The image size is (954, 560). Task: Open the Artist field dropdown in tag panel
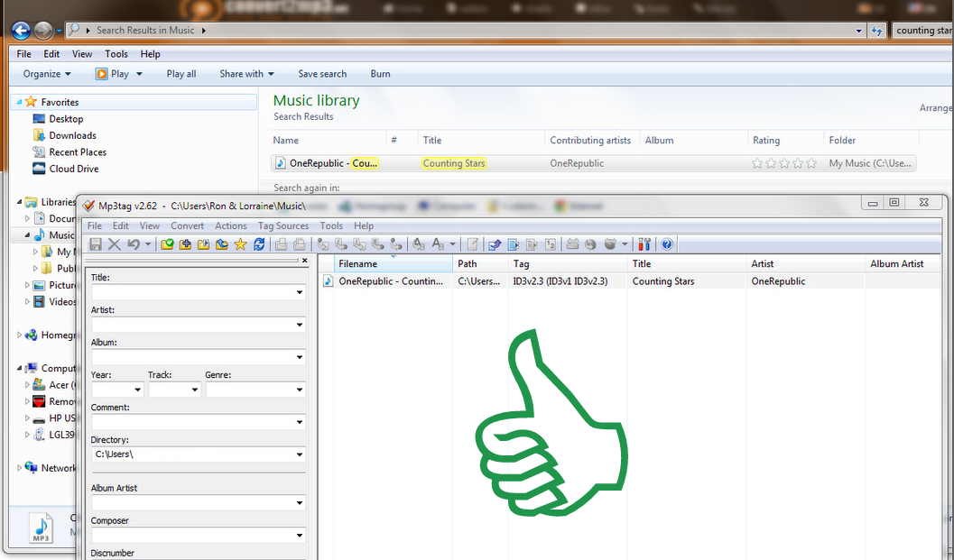(x=300, y=325)
